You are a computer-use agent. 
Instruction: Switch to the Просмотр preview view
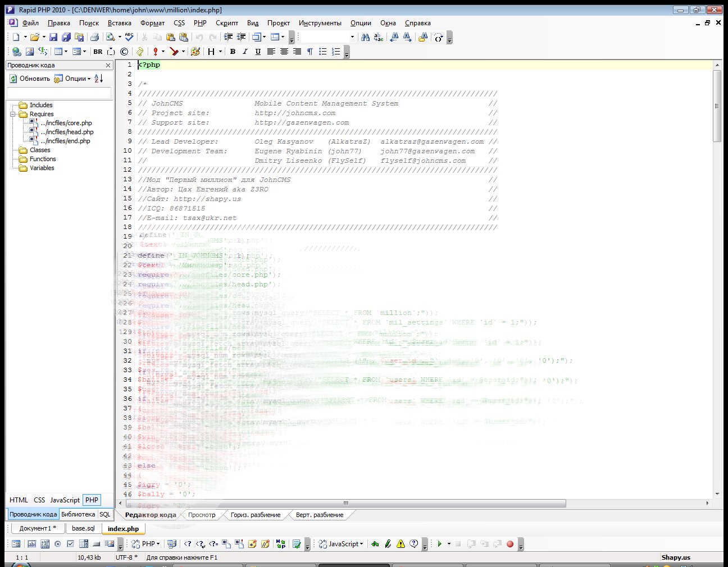click(x=202, y=515)
